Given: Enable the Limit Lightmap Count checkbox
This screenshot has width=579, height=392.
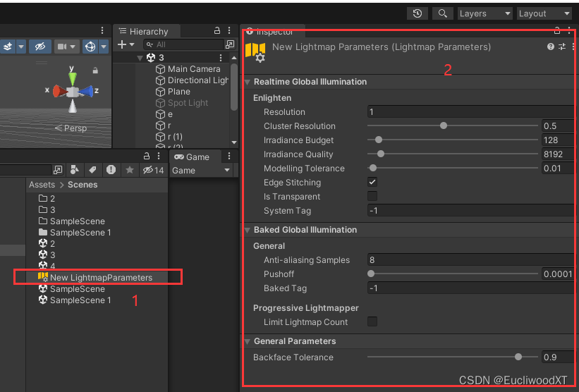Looking at the screenshot, I should [372, 321].
